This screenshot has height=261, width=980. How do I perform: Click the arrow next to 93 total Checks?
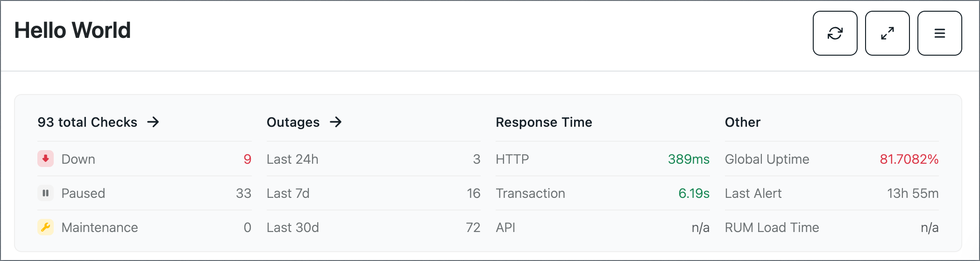[153, 122]
